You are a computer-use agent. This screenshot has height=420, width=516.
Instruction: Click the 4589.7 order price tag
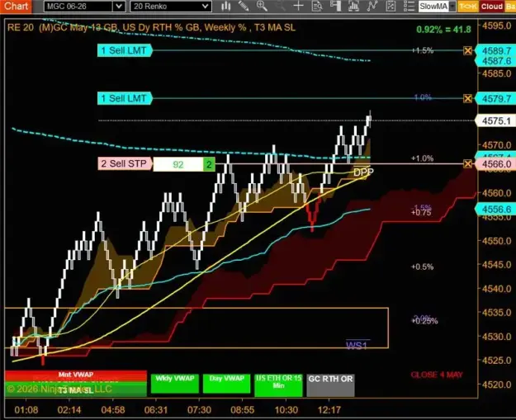tap(496, 50)
